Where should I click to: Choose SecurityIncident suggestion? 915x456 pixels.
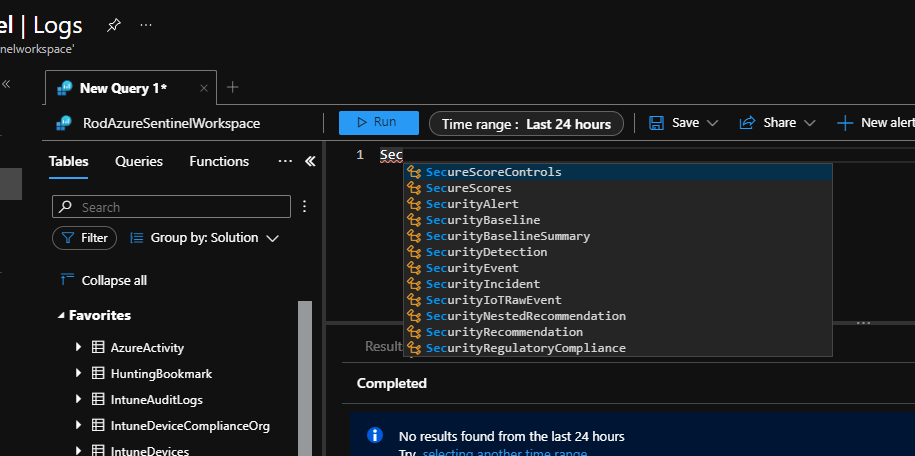pyautogui.click(x=618, y=284)
